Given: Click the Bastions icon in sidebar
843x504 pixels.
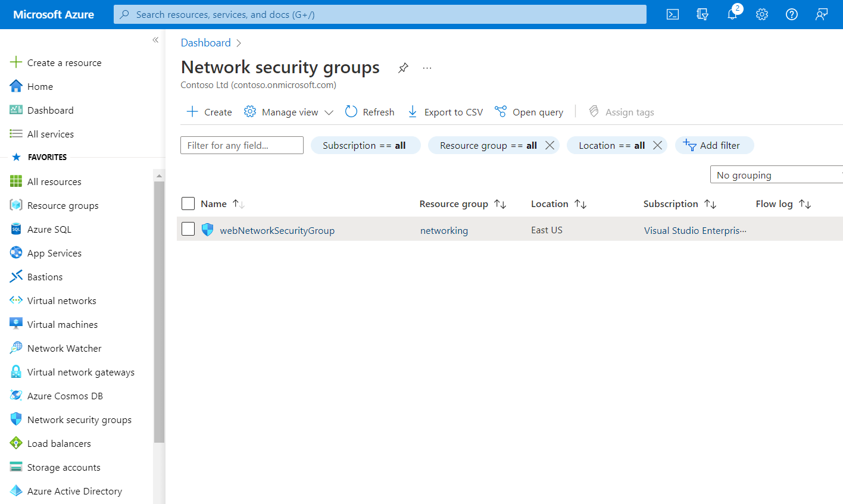Looking at the screenshot, I should click(x=16, y=277).
